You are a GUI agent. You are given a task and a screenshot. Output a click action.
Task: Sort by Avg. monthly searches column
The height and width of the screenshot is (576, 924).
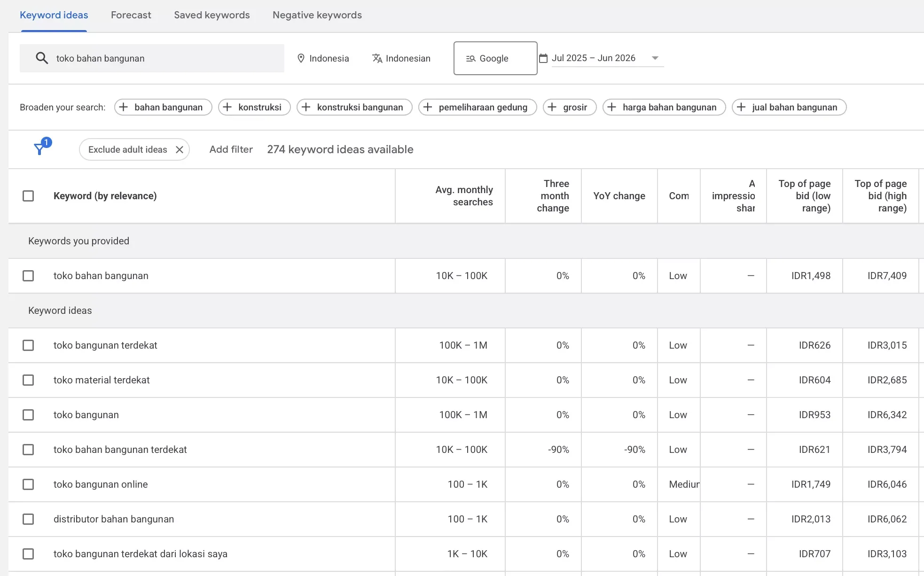tap(464, 196)
